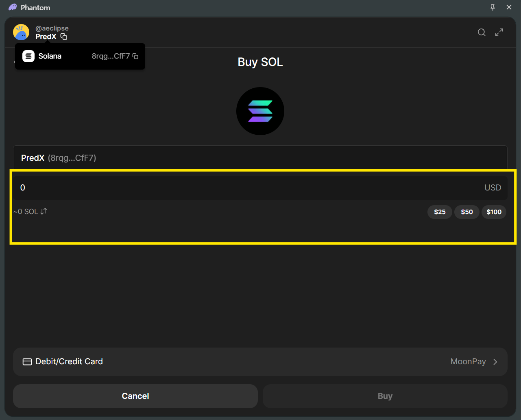521x420 pixels.
Task: Copy Solana address 8rqg...CfF7 icon
Action: pyautogui.click(x=135, y=57)
